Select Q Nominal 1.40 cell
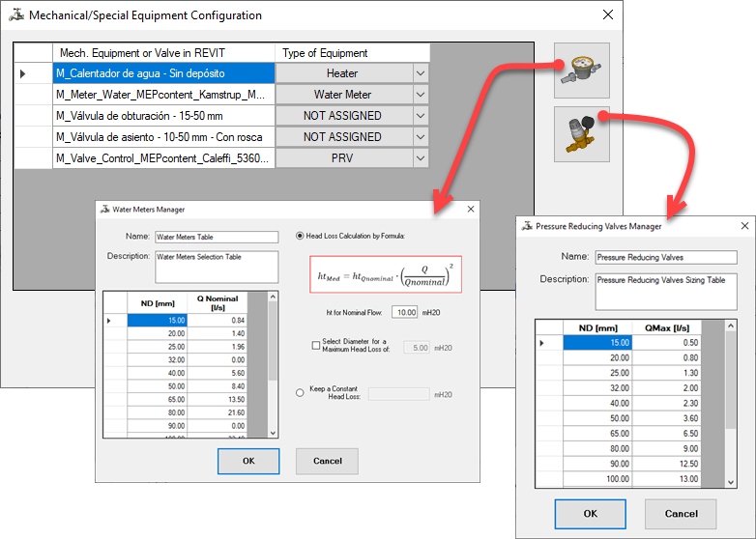The height and width of the screenshot is (539, 756). coord(218,333)
